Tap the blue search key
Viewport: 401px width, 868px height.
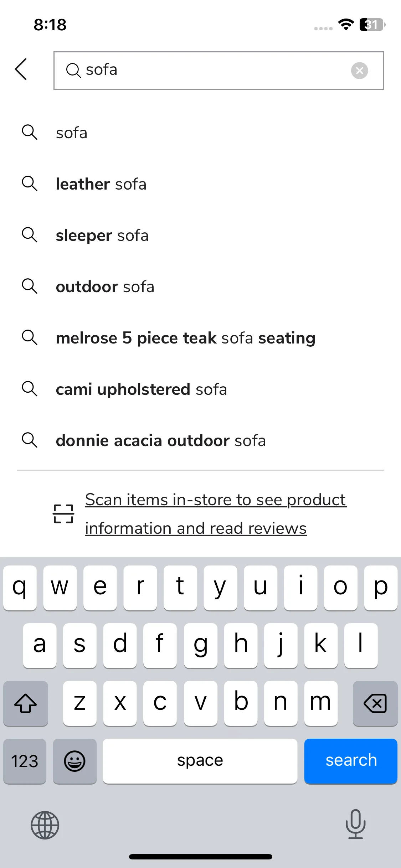(x=351, y=761)
